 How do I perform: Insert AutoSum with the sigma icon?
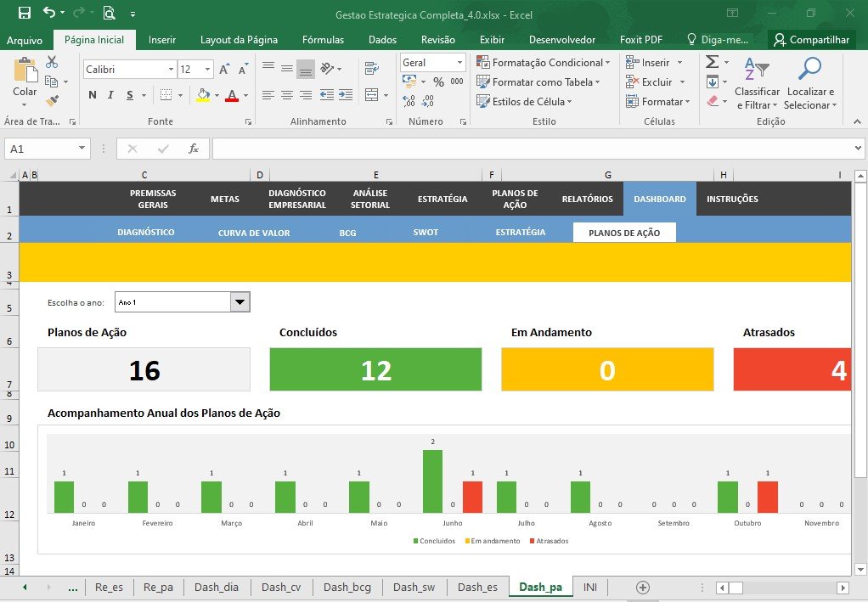click(713, 61)
